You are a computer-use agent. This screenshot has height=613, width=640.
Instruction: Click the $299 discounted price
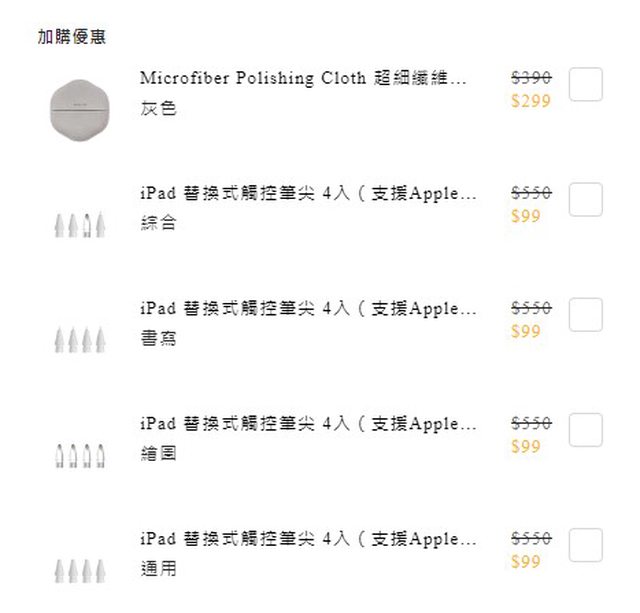coord(530,101)
